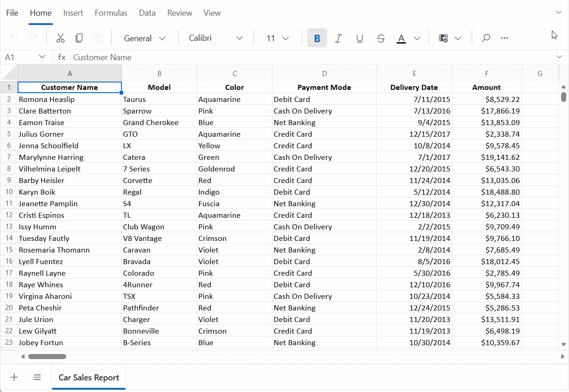Viewport: 569px width, 392px height.
Task: Open Find with the magnifier icon
Action: tap(486, 38)
